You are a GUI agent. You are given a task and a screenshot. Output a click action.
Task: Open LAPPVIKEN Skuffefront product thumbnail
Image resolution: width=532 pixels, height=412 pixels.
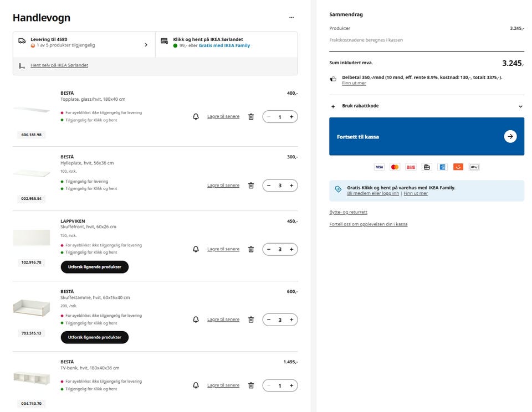[x=32, y=238]
